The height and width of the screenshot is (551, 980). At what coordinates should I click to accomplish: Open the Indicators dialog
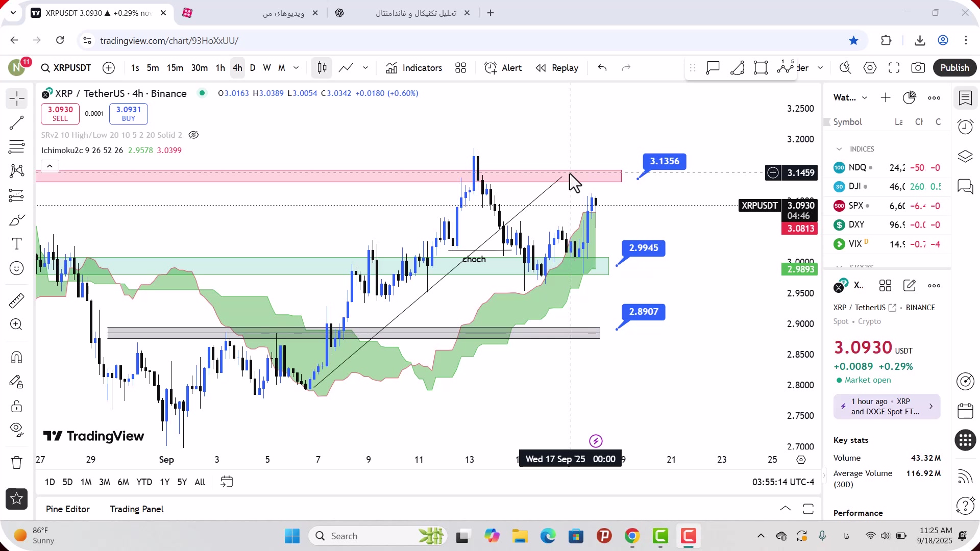tap(414, 68)
